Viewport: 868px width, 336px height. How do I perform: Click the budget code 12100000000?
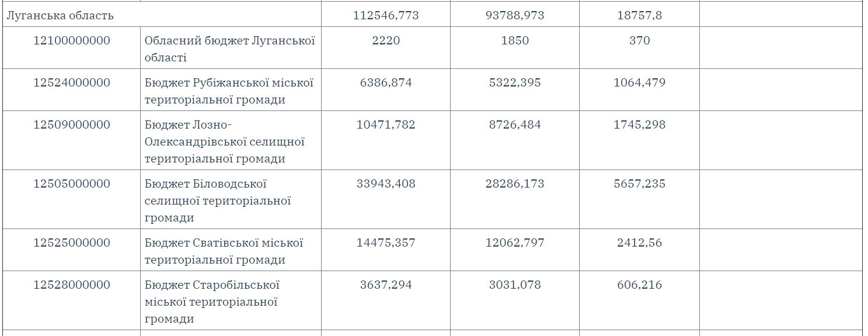click(72, 41)
